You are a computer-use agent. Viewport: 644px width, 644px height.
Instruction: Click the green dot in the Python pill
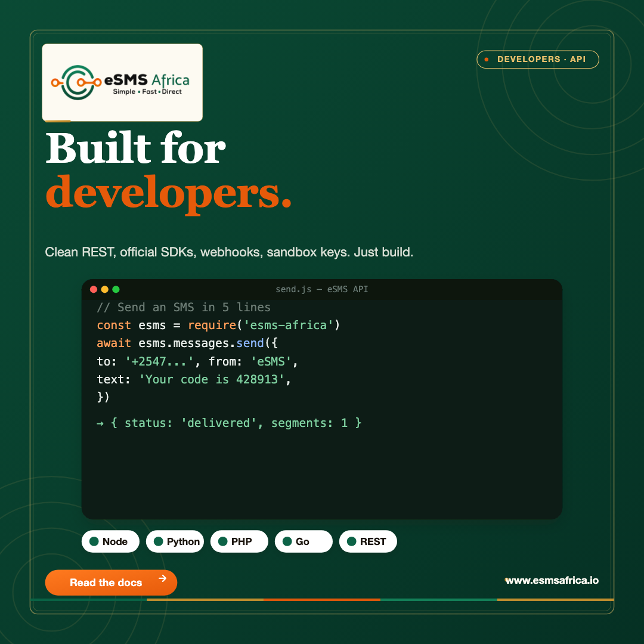point(159,541)
